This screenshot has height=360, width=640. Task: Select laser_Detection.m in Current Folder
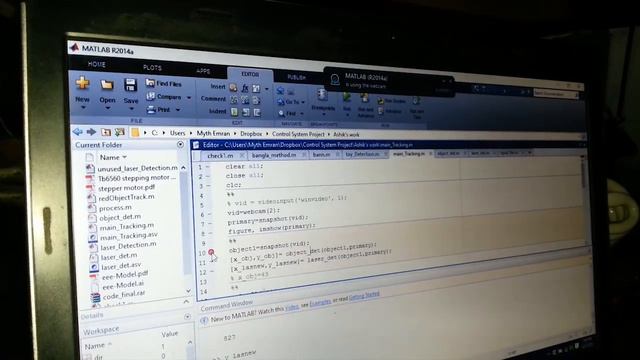tap(128, 246)
